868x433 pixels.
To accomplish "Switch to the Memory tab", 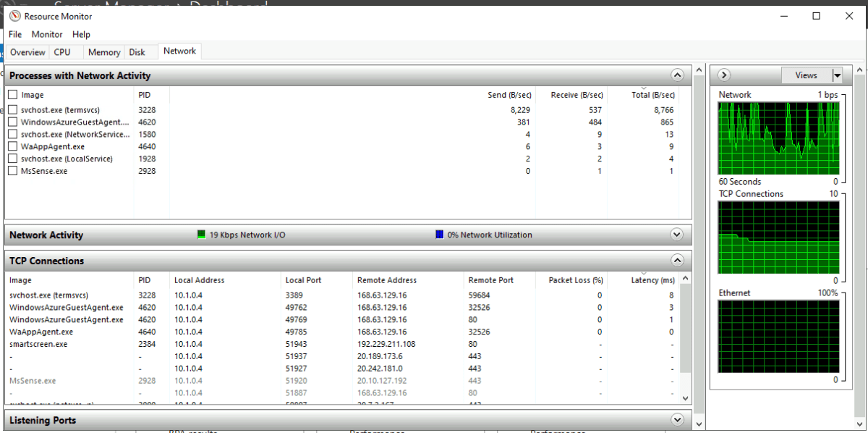I will (x=104, y=52).
